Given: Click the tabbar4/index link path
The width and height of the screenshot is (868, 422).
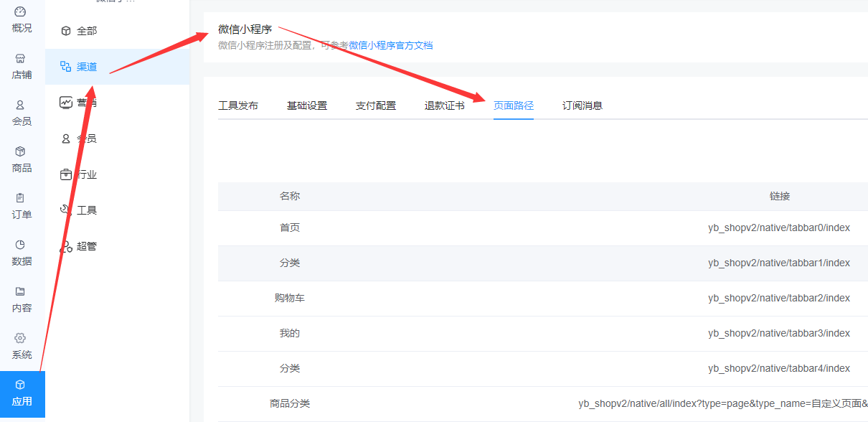Looking at the screenshot, I should coord(779,368).
